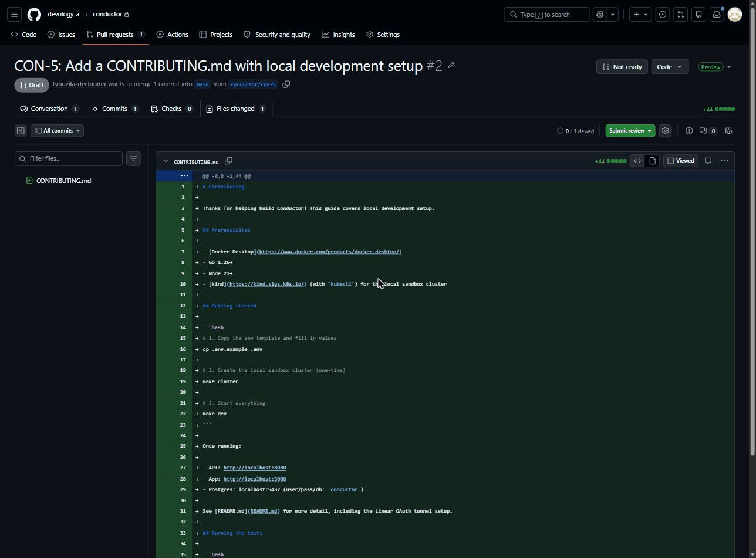756x558 pixels.
Task: Click the Filter files input
Action: click(x=69, y=158)
